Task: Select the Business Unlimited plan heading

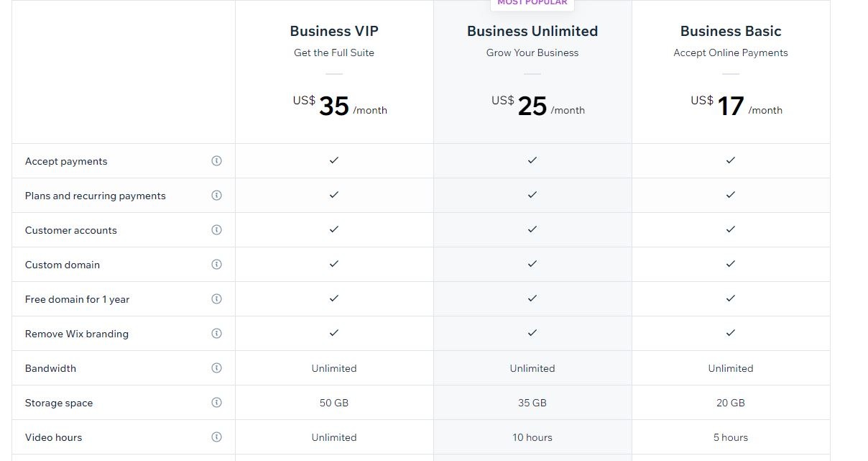Action: [532, 31]
